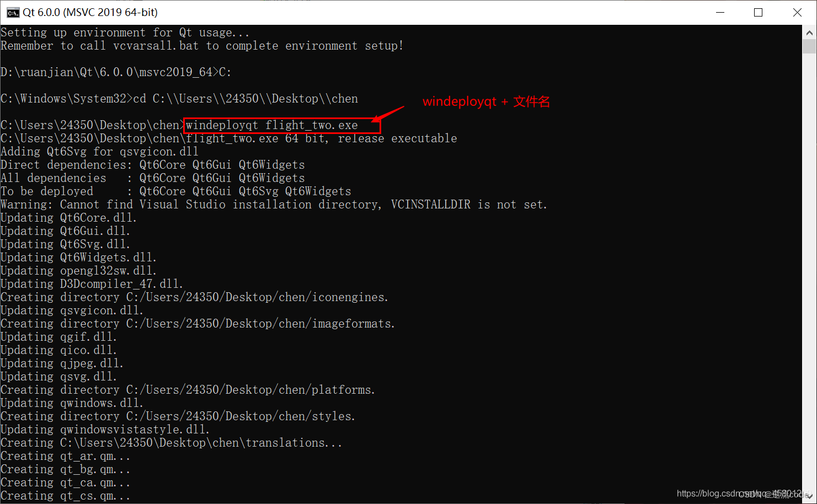The height and width of the screenshot is (504, 817).
Task: Click the line 'Remember to call vcvarsall.bat'
Action: (x=202, y=46)
